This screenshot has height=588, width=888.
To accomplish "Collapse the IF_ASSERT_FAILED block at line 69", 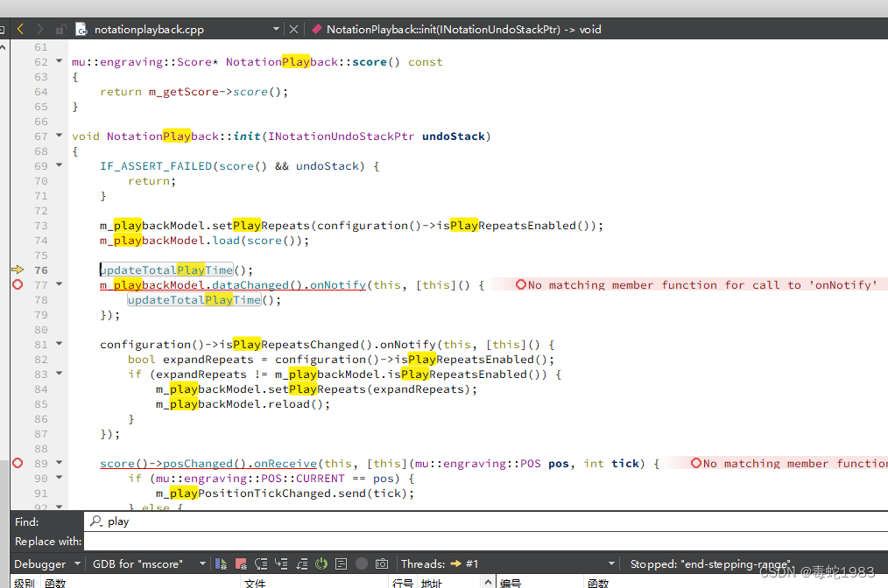I will pos(59,165).
